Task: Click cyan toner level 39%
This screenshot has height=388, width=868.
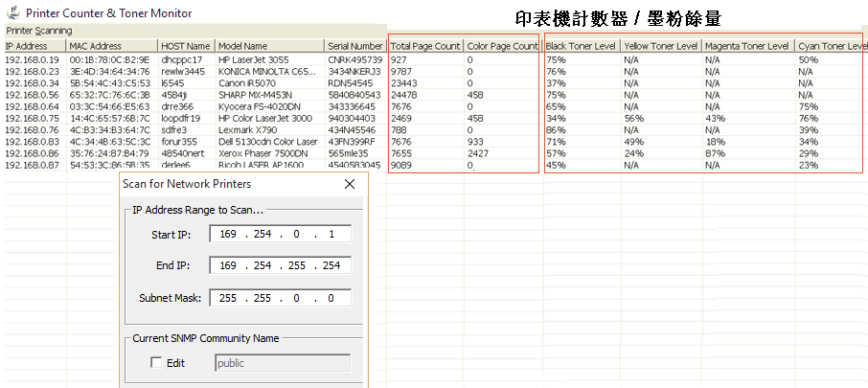Action: pos(809,130)
